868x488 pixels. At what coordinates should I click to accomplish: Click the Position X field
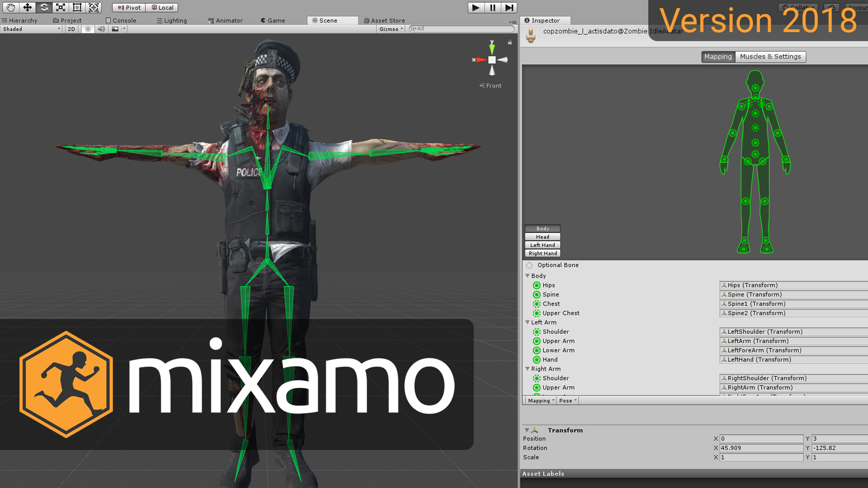coord(761,439)
